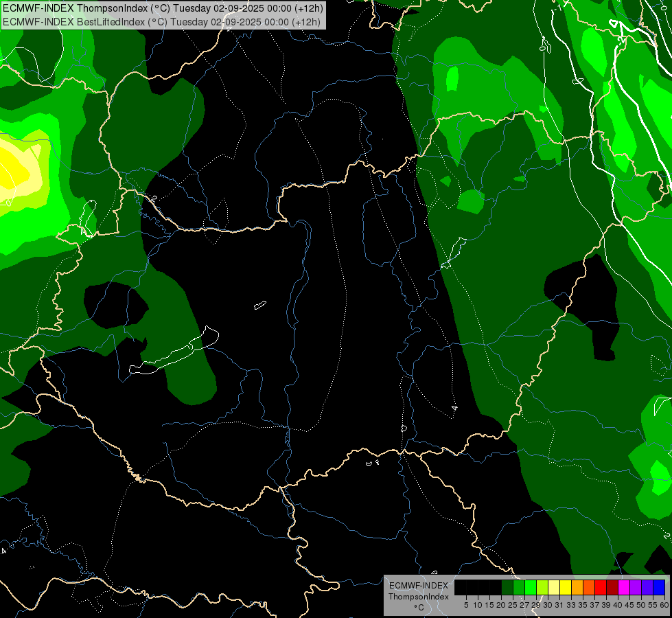Click legend scale value '40'
672x618 pixels.
tap(618, 605)
